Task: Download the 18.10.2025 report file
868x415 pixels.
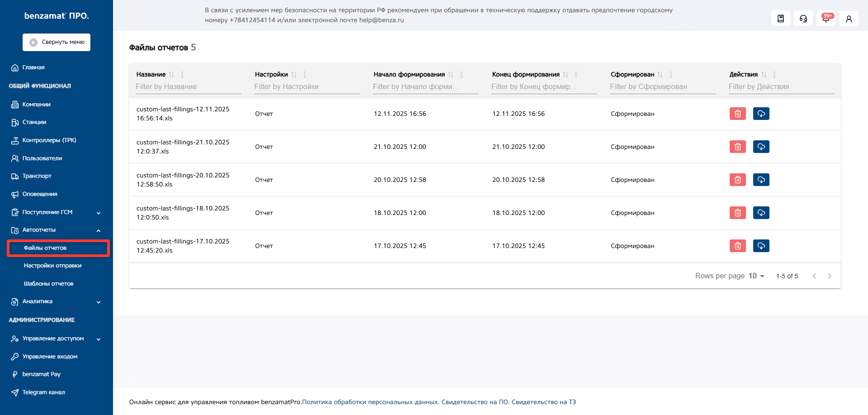Action: pyautogui.click(x=761, y=213)
